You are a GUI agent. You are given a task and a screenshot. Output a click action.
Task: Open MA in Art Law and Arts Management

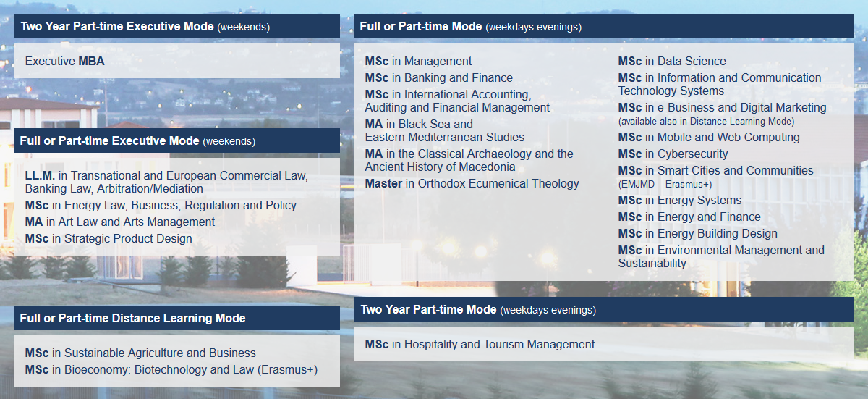point(120,222)
